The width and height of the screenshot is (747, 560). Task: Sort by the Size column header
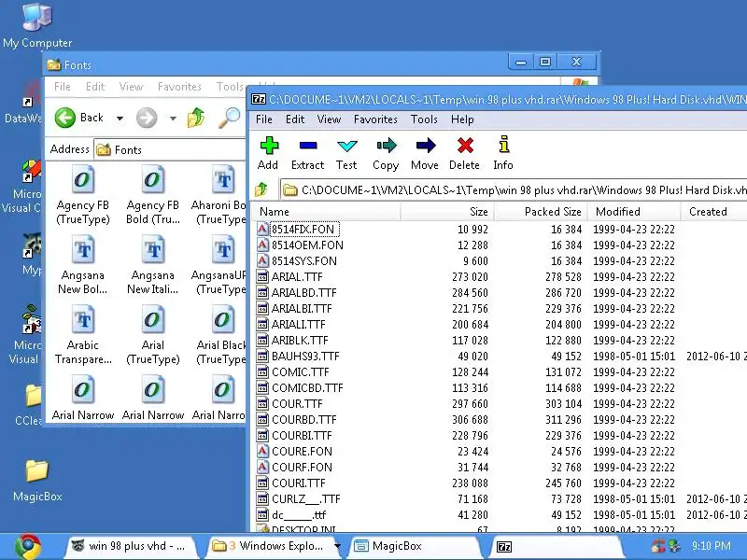[x=447, y=212]
